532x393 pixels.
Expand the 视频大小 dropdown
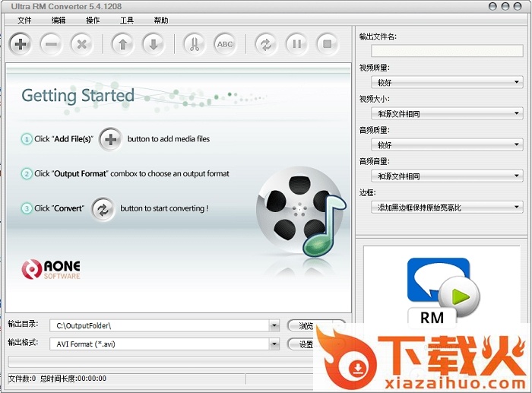click(447, 113)
